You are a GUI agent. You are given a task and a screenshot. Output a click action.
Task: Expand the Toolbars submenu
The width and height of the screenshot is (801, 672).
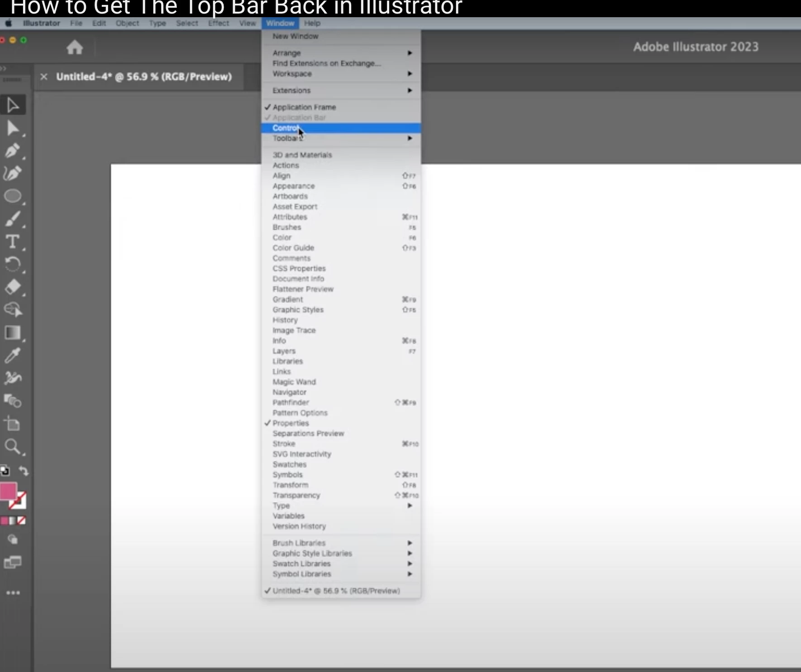341,138
